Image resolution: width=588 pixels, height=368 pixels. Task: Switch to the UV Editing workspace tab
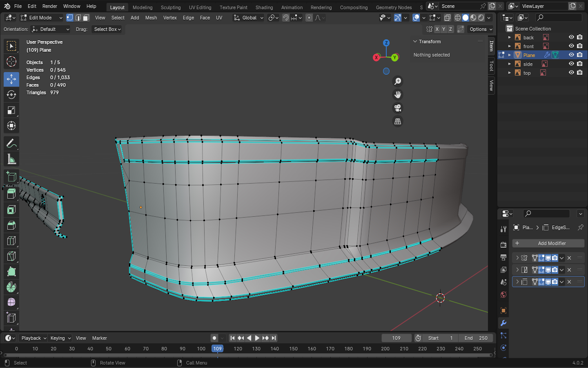click(200, 7)
